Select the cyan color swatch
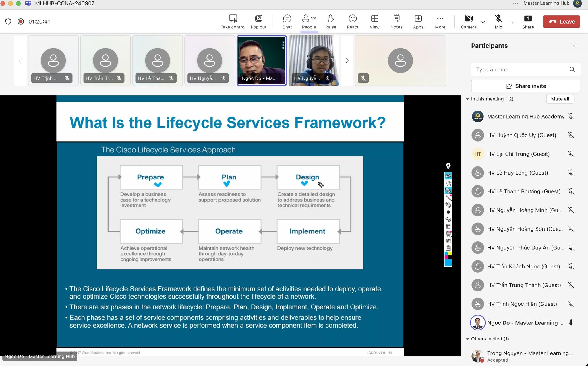The height and width of the screenshot is (366, 588). (446, 253)
